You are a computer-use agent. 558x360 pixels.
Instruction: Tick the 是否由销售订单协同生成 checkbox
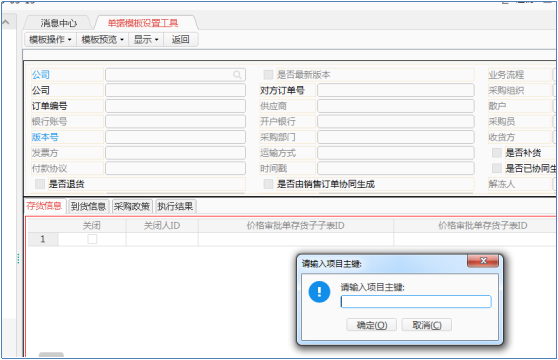268,184
